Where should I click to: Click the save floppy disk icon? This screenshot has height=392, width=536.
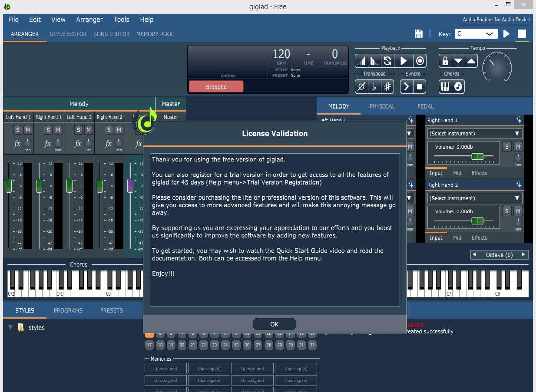click(419, 34)
